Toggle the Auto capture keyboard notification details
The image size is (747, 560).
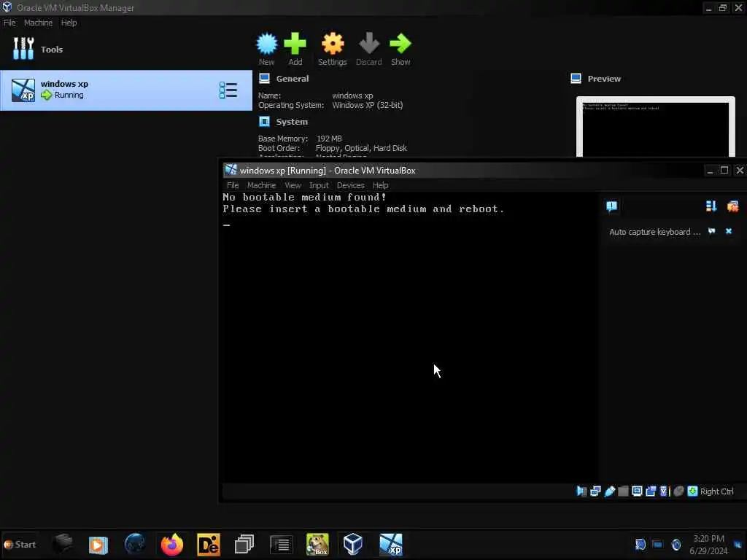click(x=712, y=231)
